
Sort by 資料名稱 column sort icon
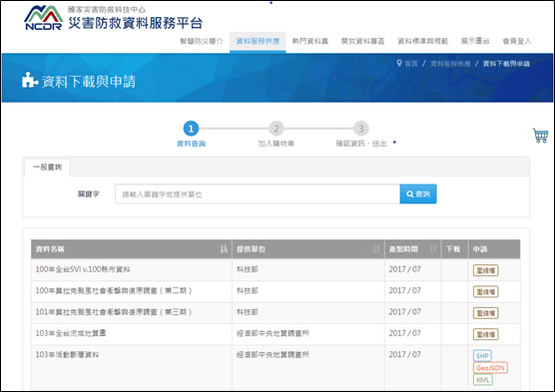coord(224,249)
